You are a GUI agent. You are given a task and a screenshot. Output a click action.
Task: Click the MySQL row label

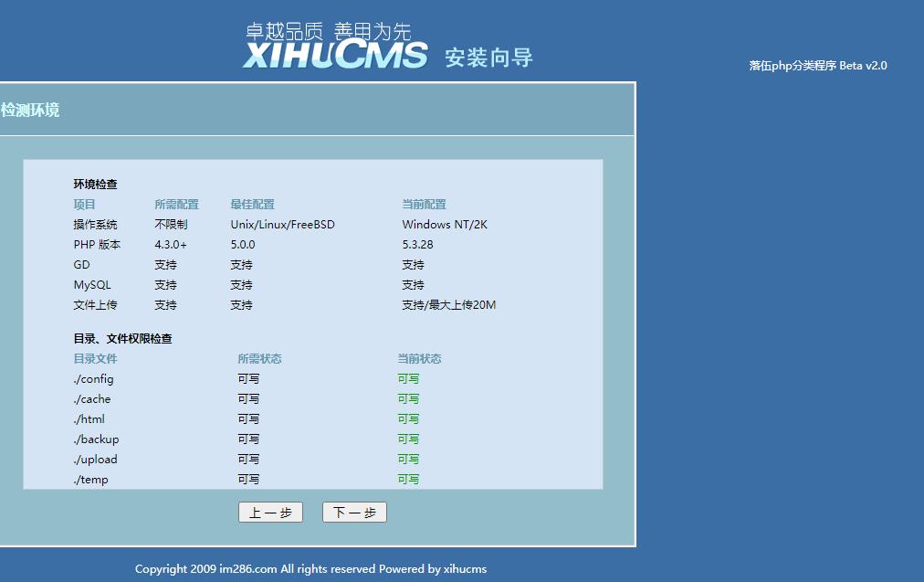pyautogui.click(x=92, y=285)
